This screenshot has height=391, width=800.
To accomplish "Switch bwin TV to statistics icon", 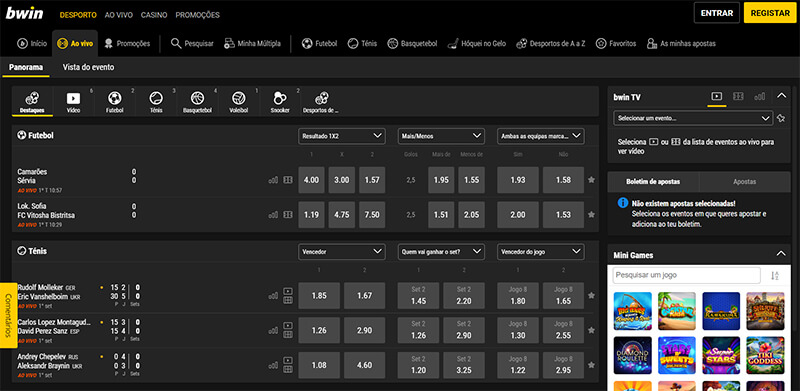I will coord(760,96).
